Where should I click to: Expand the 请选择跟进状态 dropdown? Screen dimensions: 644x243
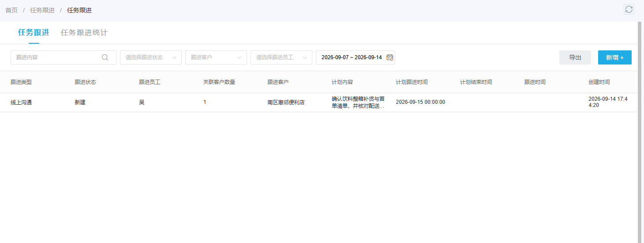point(151,57)
